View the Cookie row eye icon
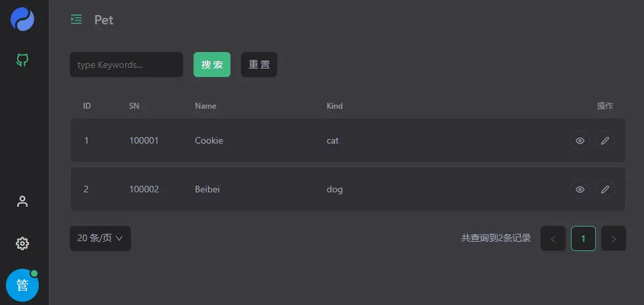Viewport: 644px width, 305px height. point(580,140)
